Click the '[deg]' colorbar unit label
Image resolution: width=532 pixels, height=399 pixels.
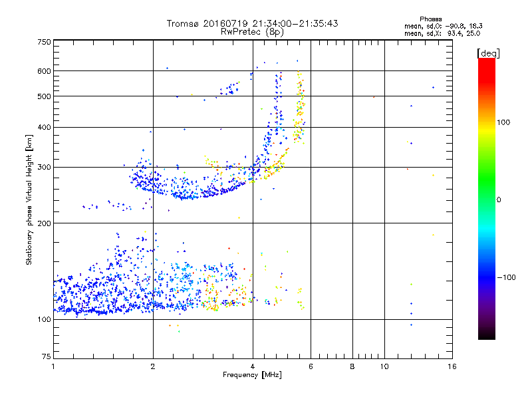488,53
